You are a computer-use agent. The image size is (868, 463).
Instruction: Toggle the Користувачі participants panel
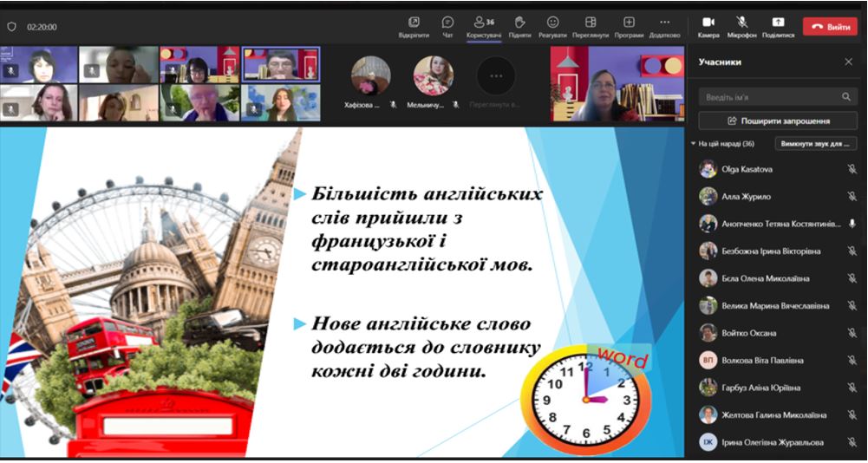click(484, 27)
